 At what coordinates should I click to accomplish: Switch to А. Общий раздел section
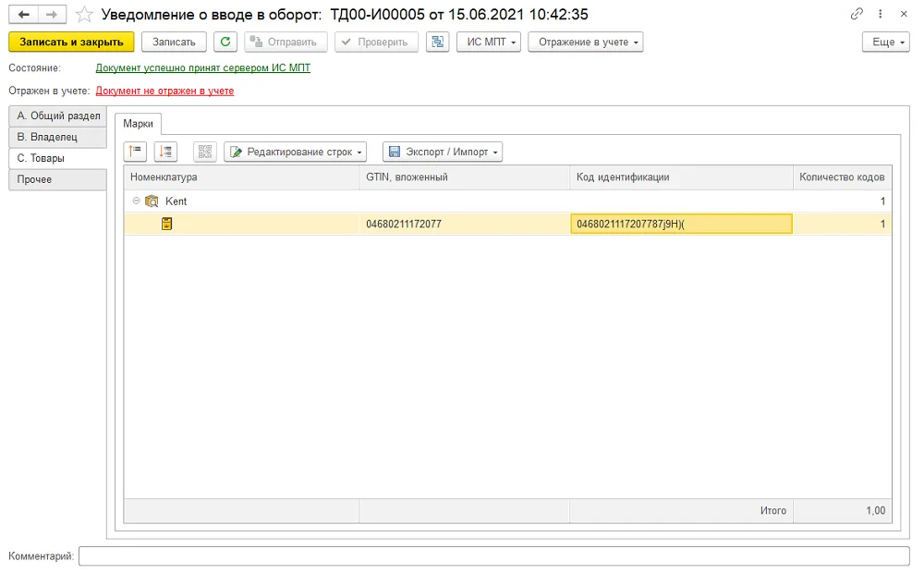click(57, 116)
